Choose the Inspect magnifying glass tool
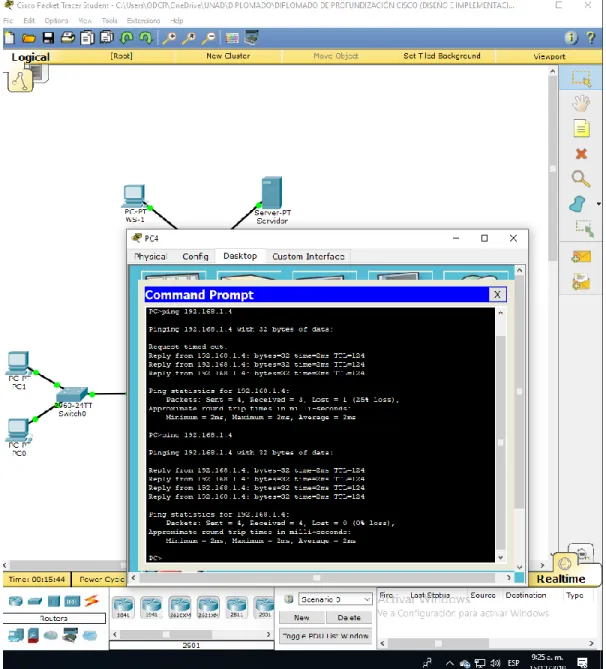606x669 pixels. click(581, 179)
